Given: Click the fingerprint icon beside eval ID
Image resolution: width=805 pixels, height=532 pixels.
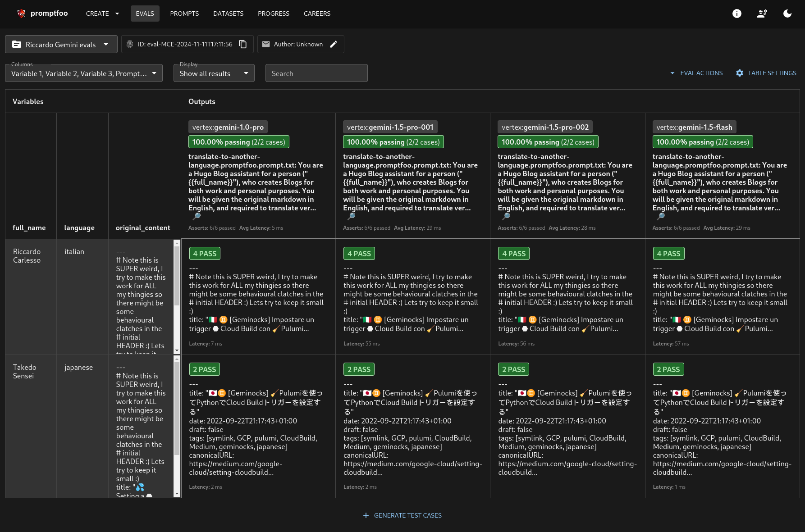Looking at the screenshot, I should tap(130, 44).
